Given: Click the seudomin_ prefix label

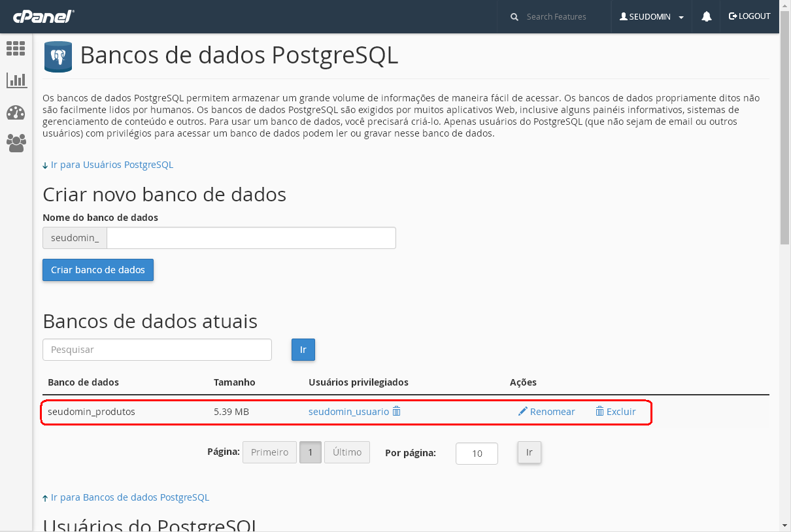Looking at the screenshot, I should (75, 238).
